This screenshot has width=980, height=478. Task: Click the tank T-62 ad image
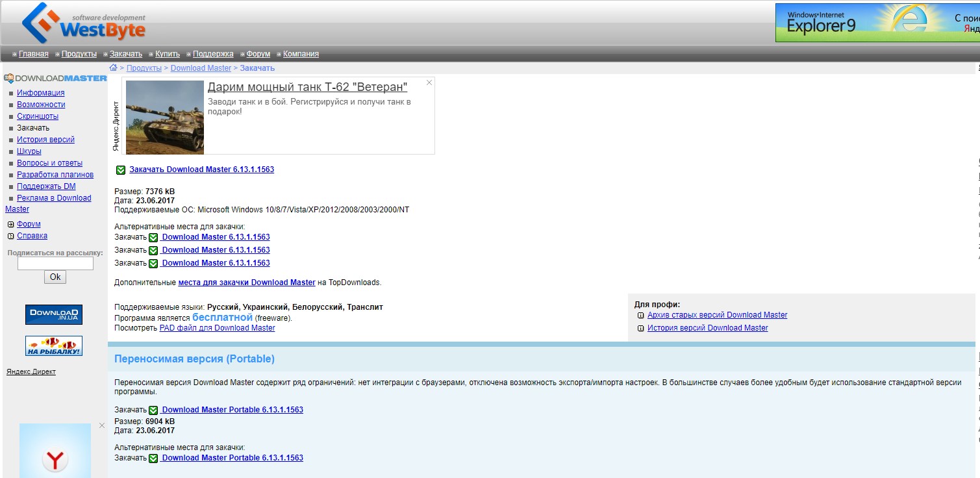[x=164, y=117]
